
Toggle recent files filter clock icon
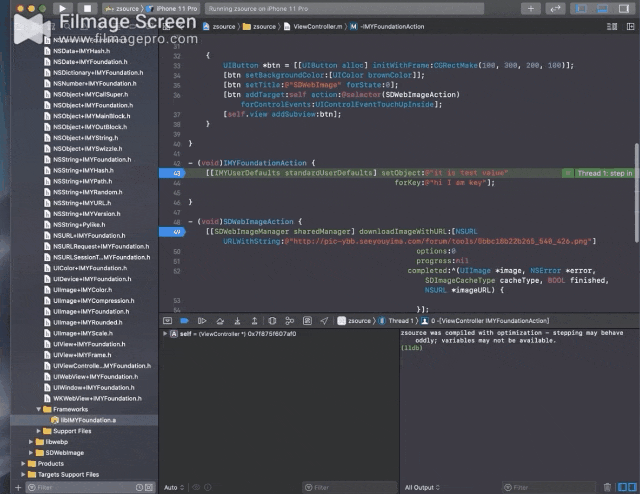pyautogui.click(x=139, y=487)
